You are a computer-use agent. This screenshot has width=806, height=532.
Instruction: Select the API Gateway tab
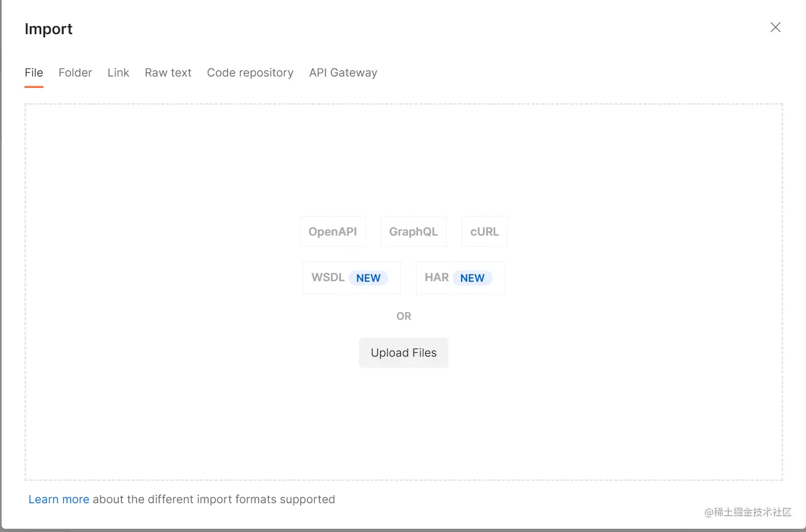coord(343,73)
